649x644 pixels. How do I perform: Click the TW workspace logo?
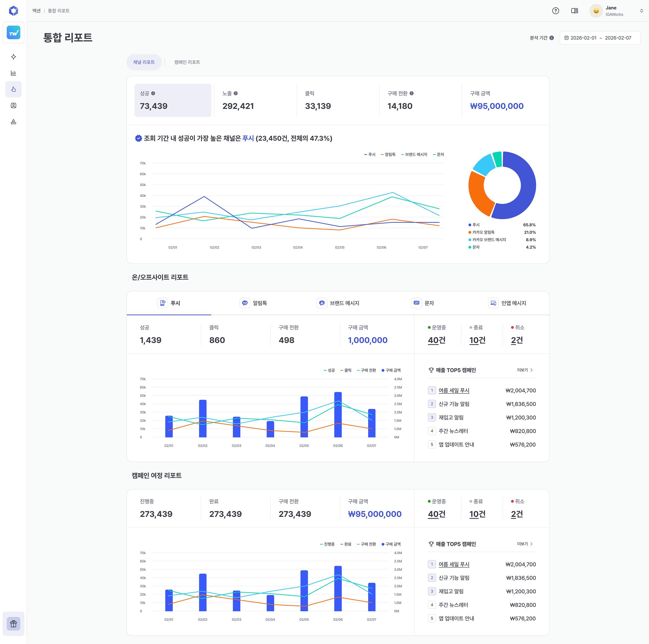click(14, 32)
